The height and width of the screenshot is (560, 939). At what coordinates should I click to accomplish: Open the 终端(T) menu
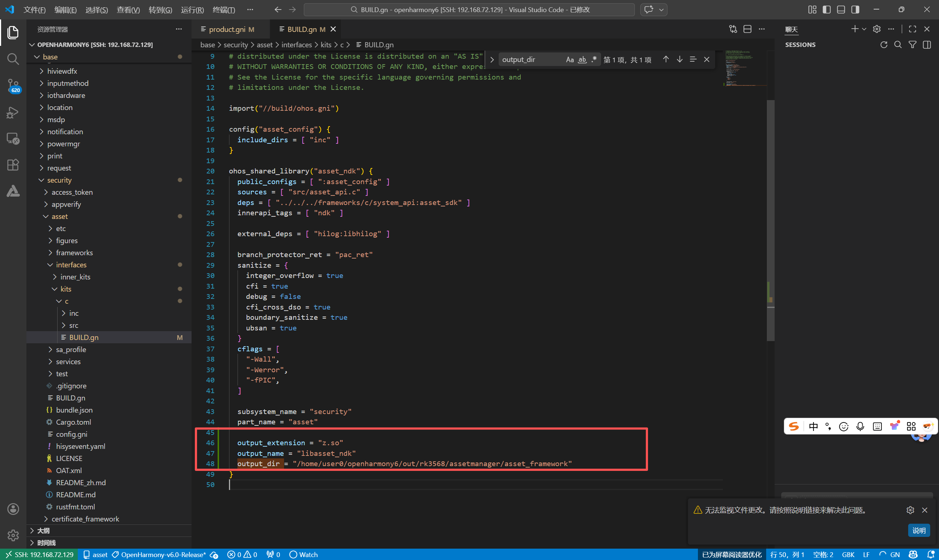[223, 10]
